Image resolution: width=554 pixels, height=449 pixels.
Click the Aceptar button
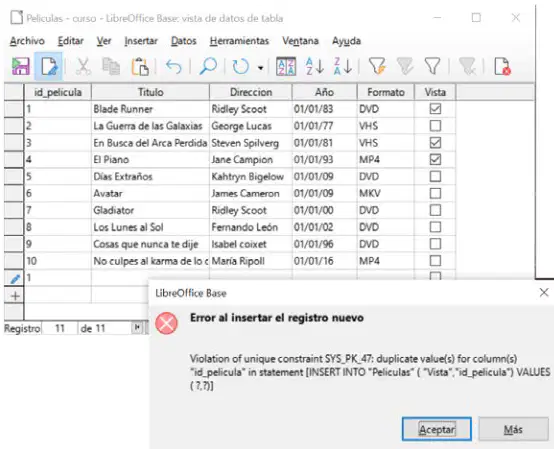click(x=437, y=429)
